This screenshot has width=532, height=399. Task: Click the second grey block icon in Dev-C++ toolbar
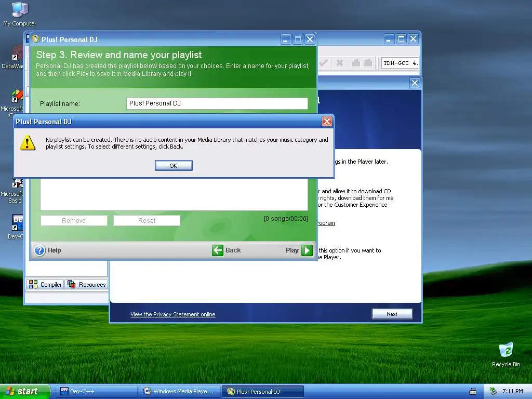(368, 63)
